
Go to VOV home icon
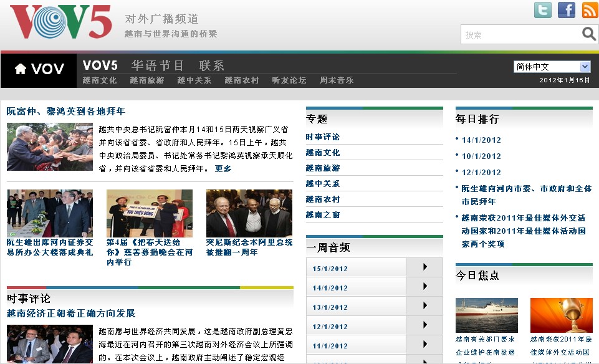click(39, 70)
